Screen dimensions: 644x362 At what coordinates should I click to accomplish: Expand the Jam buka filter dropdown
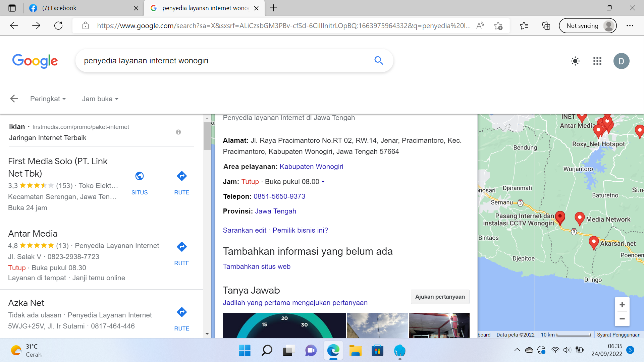(100, 99)
